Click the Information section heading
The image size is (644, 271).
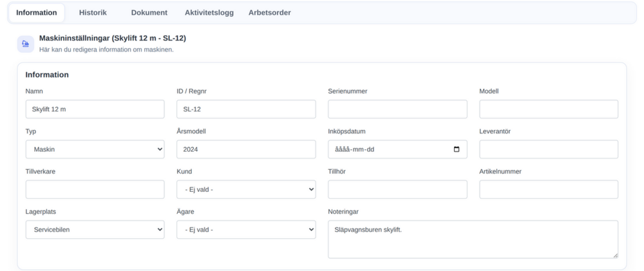click(47, 75)
